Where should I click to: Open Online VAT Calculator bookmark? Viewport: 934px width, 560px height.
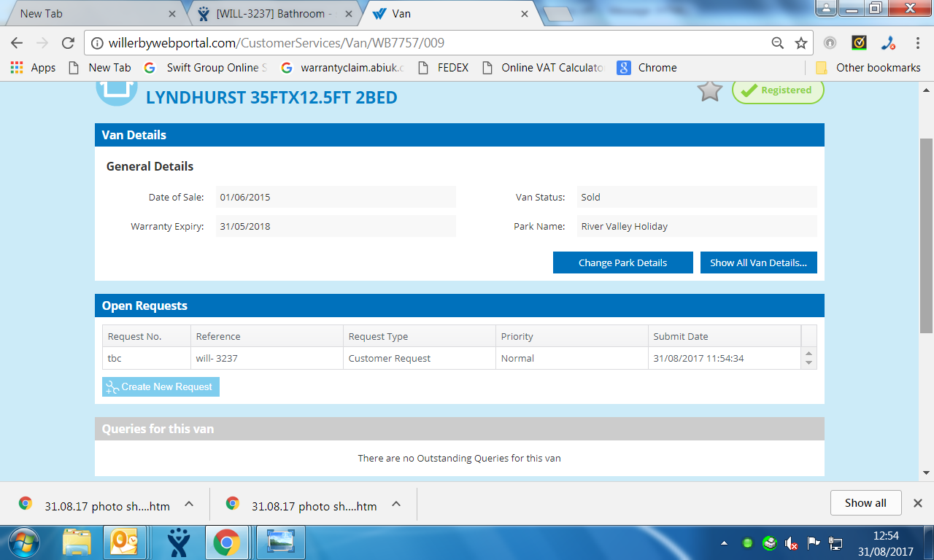[543, 68]
